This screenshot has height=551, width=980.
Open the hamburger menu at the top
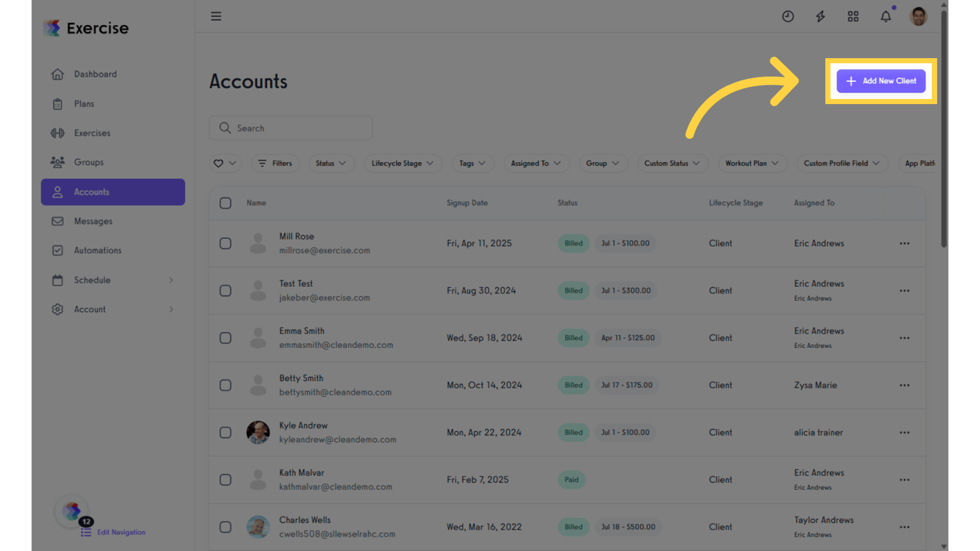click(x=216, y=16)
